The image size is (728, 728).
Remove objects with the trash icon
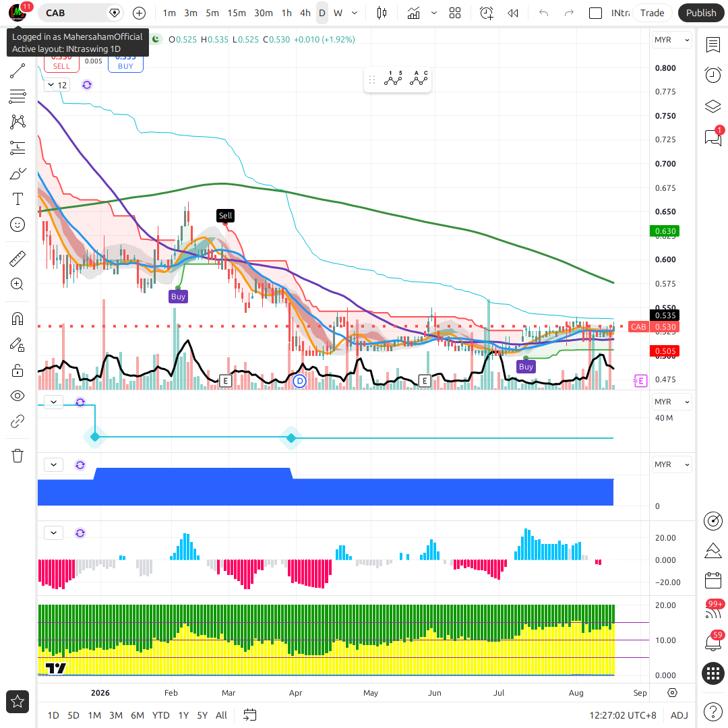(x=18, y=456)
